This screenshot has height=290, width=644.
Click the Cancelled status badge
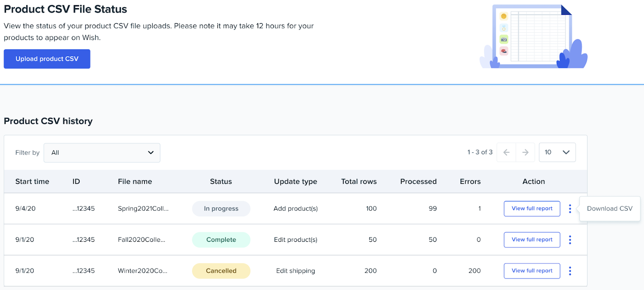(x=221, y=271)
